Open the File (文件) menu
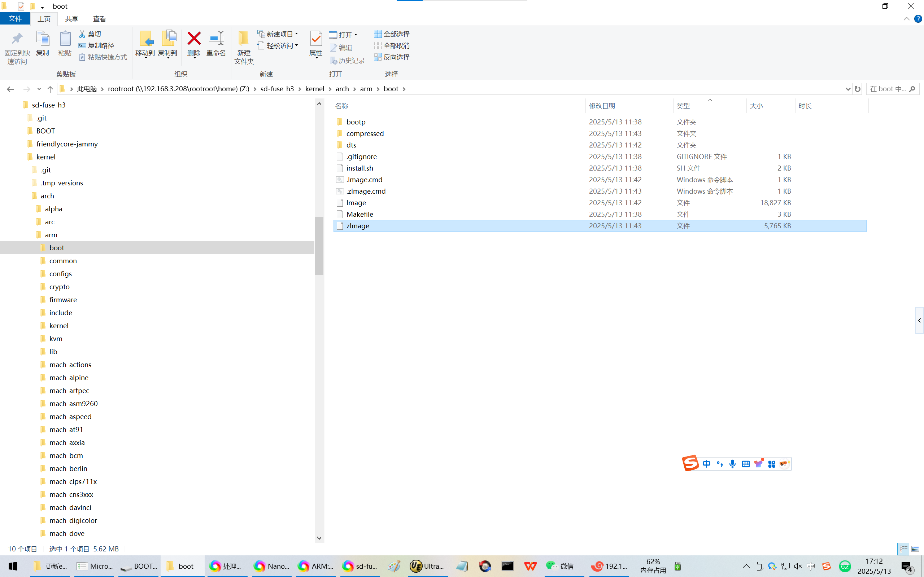924x577 pixels. click(x=15, y=19)
